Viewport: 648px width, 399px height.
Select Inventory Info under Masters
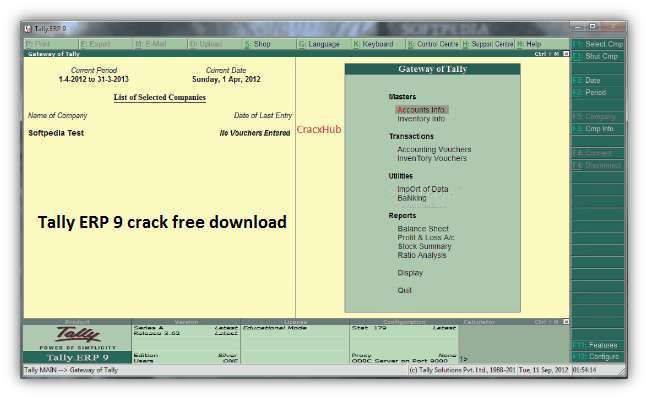(421, 119)
